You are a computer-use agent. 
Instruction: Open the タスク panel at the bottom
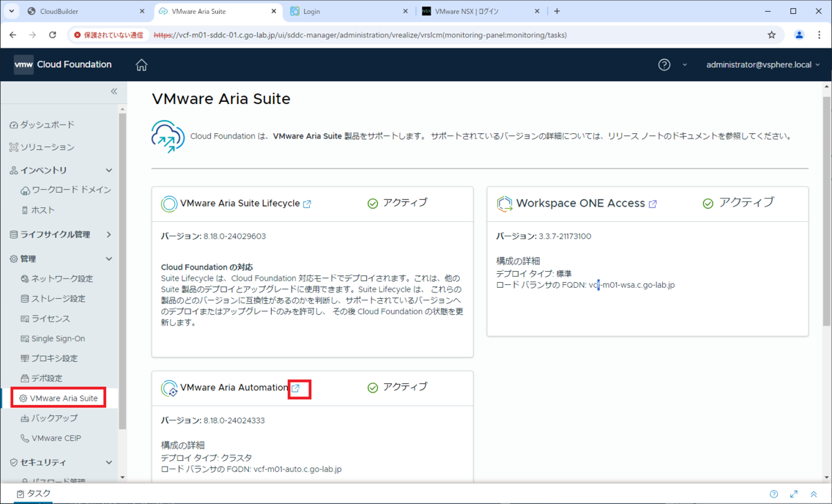33,494
